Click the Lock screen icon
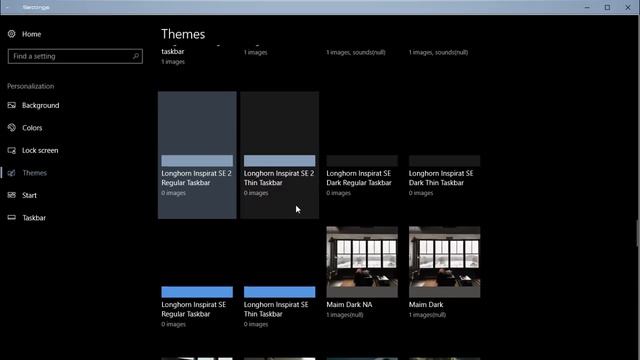This screenshot has width=640, height=360. [x=11, y=150]
